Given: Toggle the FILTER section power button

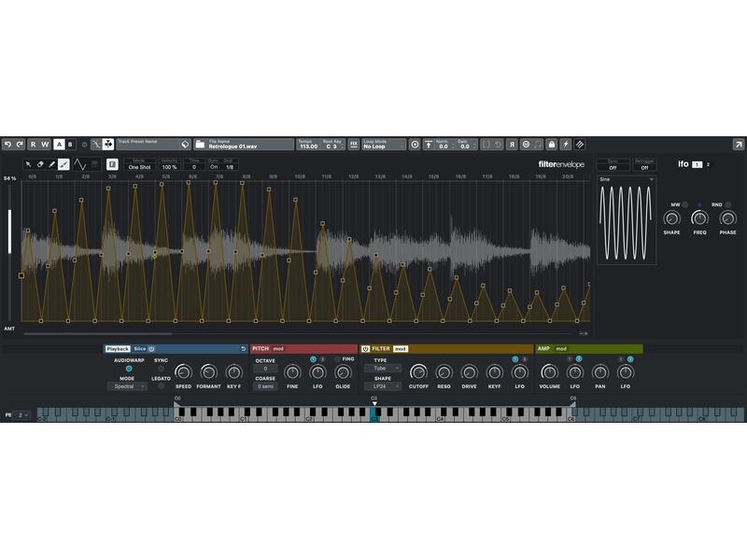Looking at the screenshot, I should point(365,349).
